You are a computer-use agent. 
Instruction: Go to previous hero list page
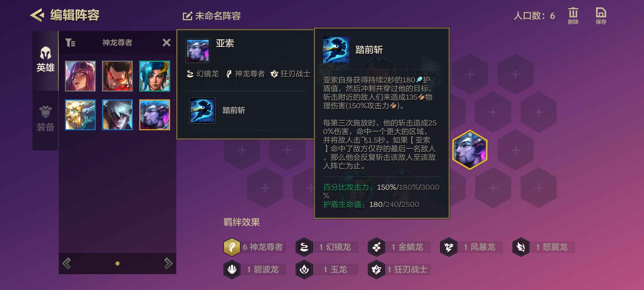tap(67, 263)
